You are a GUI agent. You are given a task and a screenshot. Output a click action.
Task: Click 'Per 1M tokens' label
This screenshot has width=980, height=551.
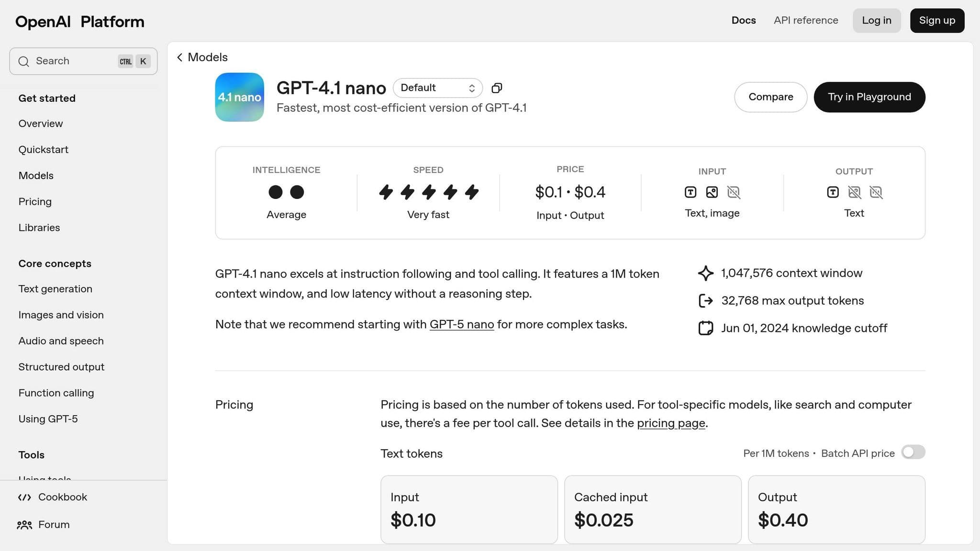pyautogui.click(x=776, y=454)
